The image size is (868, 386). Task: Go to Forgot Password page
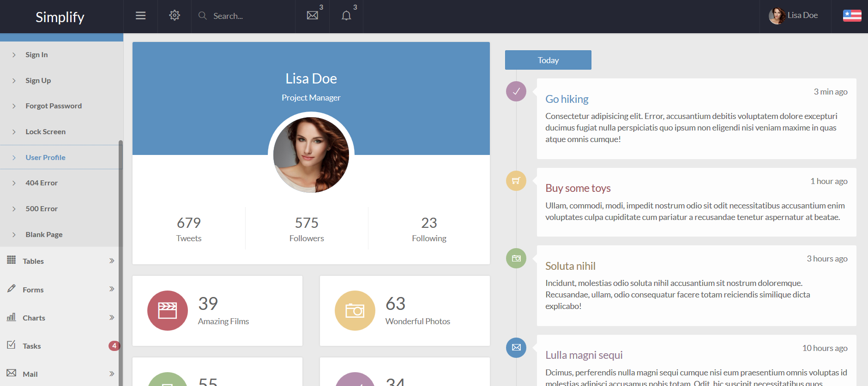point(54,106)
